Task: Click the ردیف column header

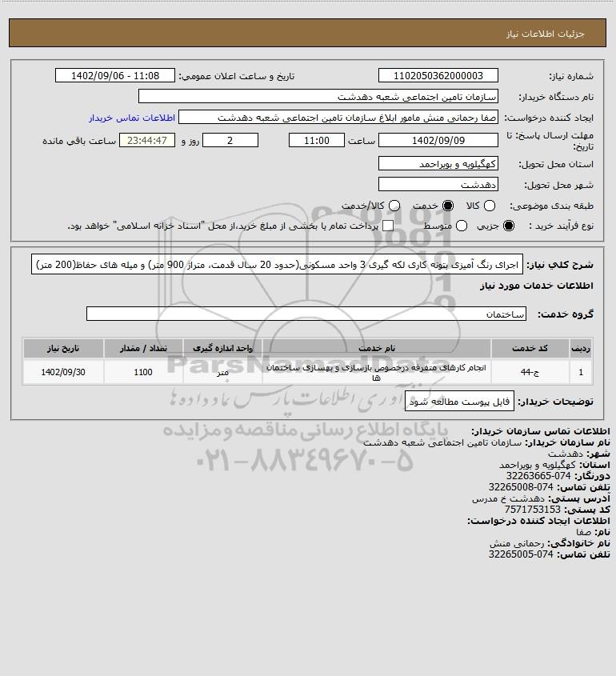Action: click(581, 348)
